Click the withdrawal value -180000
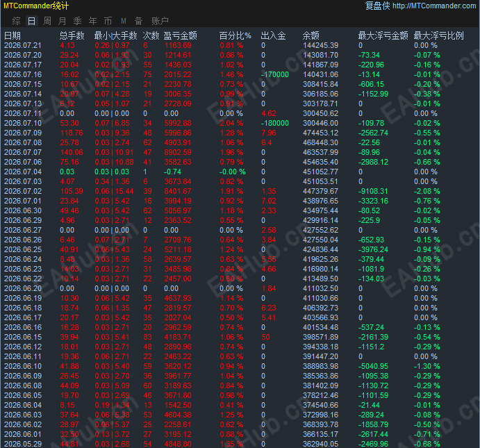The width and height of the screenshot is (480, 448). pos(275,124)
